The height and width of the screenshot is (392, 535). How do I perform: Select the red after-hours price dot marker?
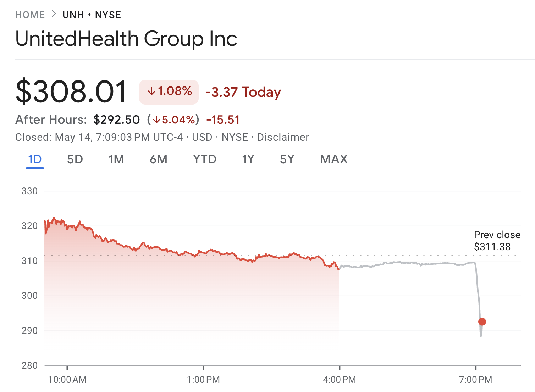482,321
